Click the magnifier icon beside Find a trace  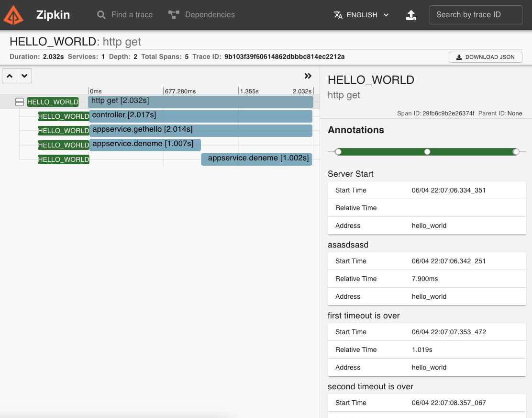[x=101, y=15]
